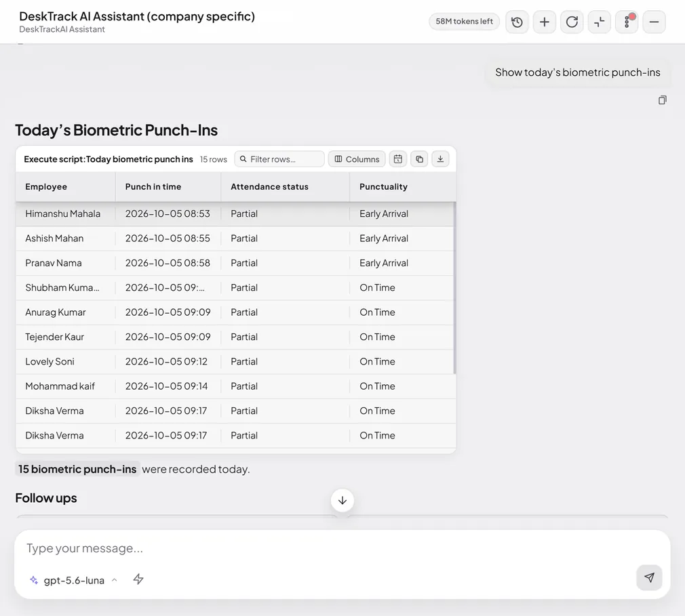Open the options menu with red dot
Viewport: 685px width, 616px height.
click(627, 22)
